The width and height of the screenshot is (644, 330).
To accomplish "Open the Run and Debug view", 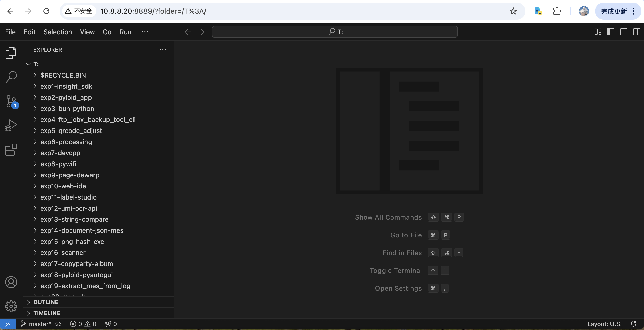I will tap(11, 125).
